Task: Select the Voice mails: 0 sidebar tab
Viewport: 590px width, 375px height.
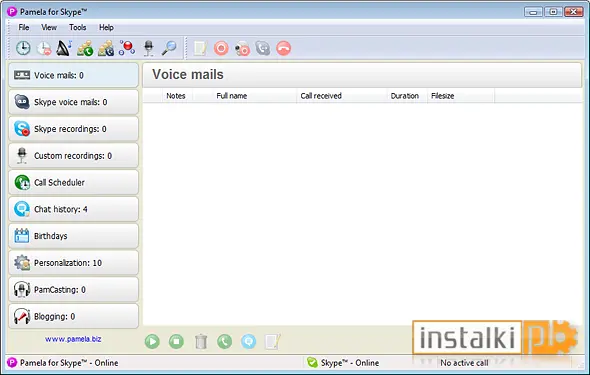Action: (x=73, y=75)
